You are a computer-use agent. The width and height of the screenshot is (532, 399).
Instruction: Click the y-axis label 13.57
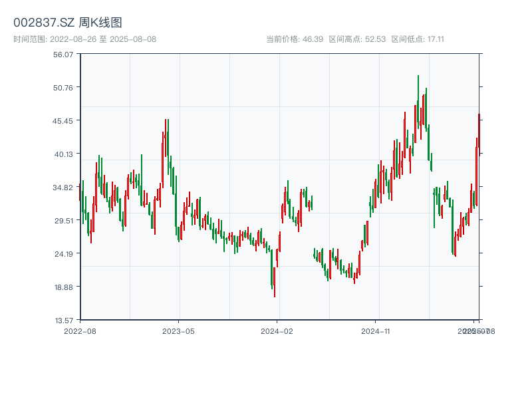64,321
